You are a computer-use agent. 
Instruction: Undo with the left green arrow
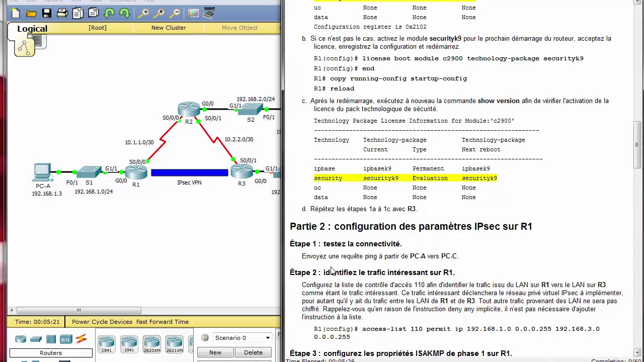point(109,14)
